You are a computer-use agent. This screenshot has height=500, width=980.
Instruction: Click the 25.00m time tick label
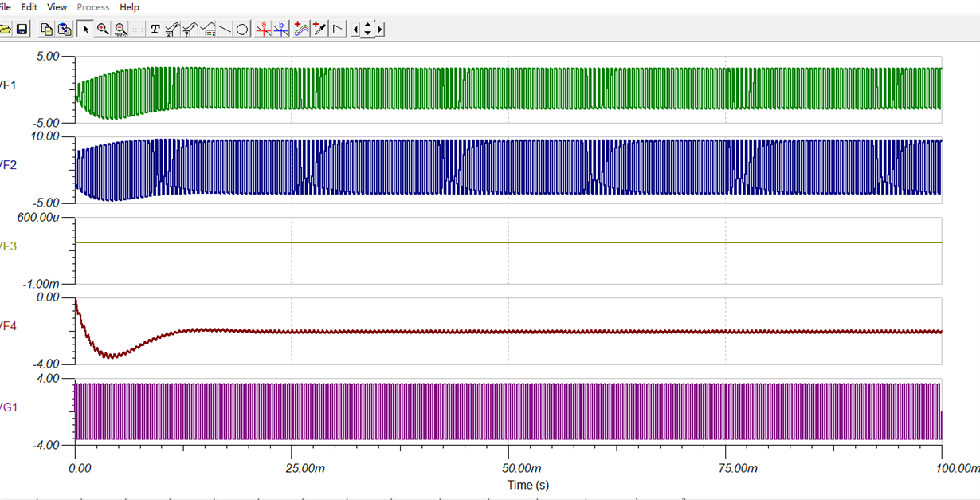(306, 469)
